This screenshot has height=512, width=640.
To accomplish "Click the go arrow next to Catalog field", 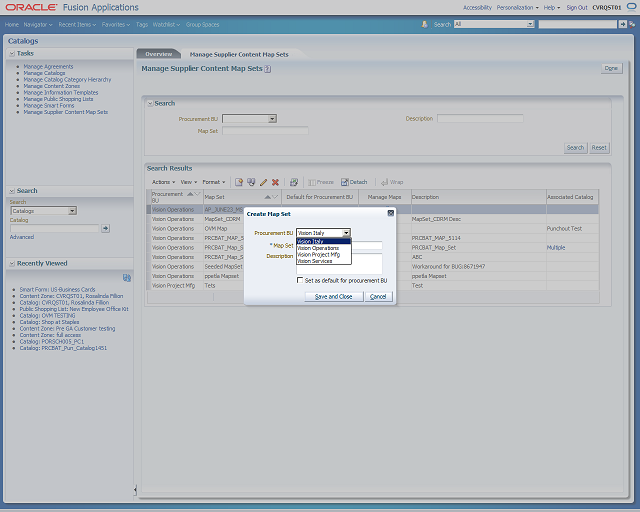I will coord(105,228).
